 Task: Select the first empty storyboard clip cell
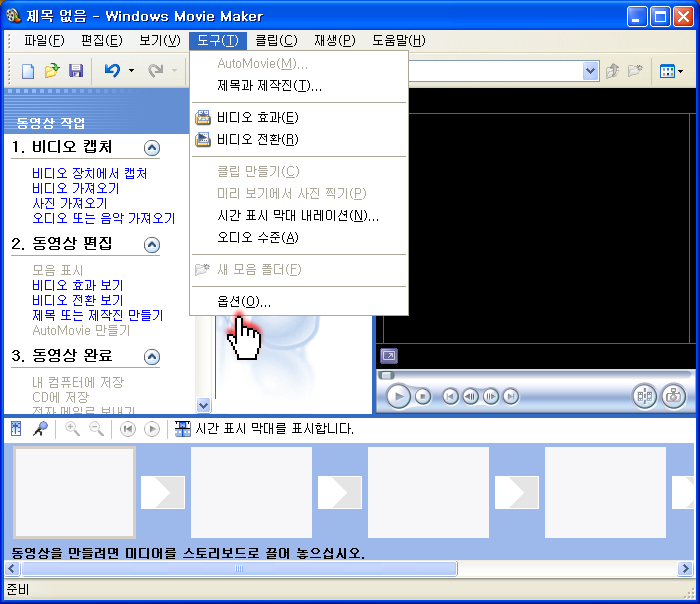[75, 492]
